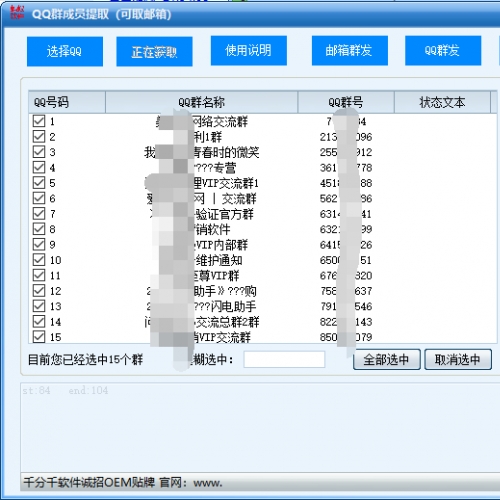500x500 pixels.
Task: Click the 状态文本 column header
Action: coord(442,102)
